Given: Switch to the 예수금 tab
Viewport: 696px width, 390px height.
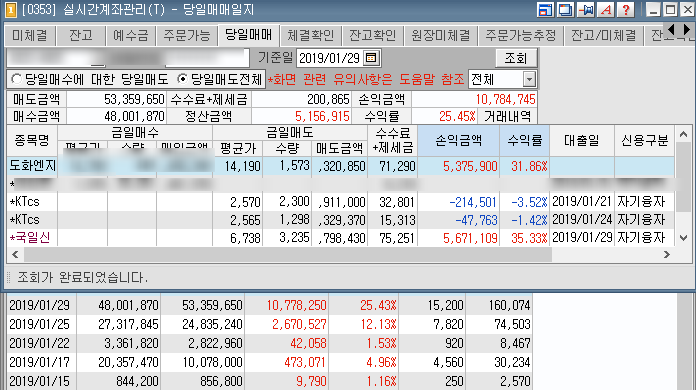Looking at the screenshot, I should 130,35.
